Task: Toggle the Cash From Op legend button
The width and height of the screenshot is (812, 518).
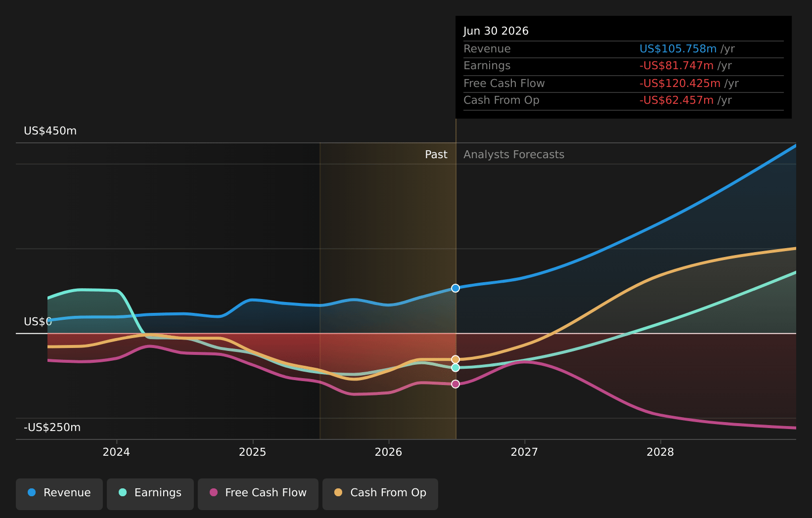Action: pyautogui.click(x=380, y=494)
